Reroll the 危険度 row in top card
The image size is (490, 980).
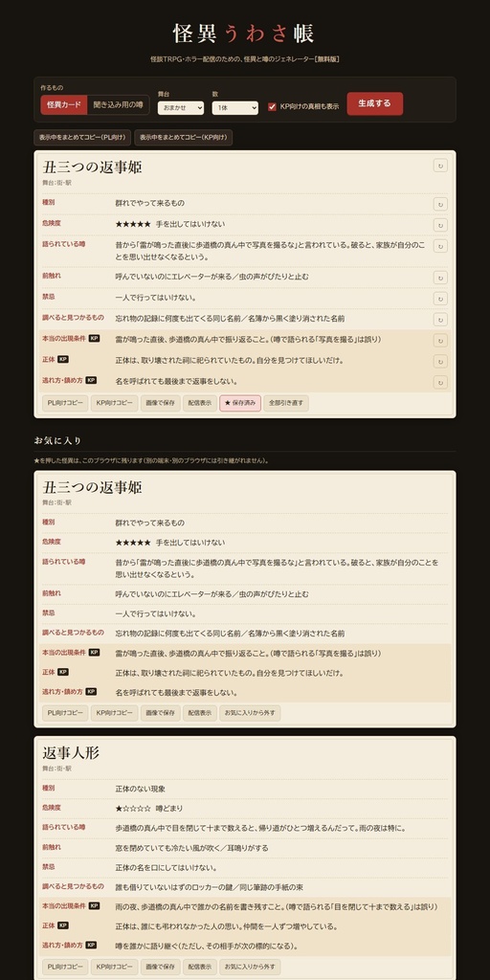pyautogui.click(x=440, y=225)
